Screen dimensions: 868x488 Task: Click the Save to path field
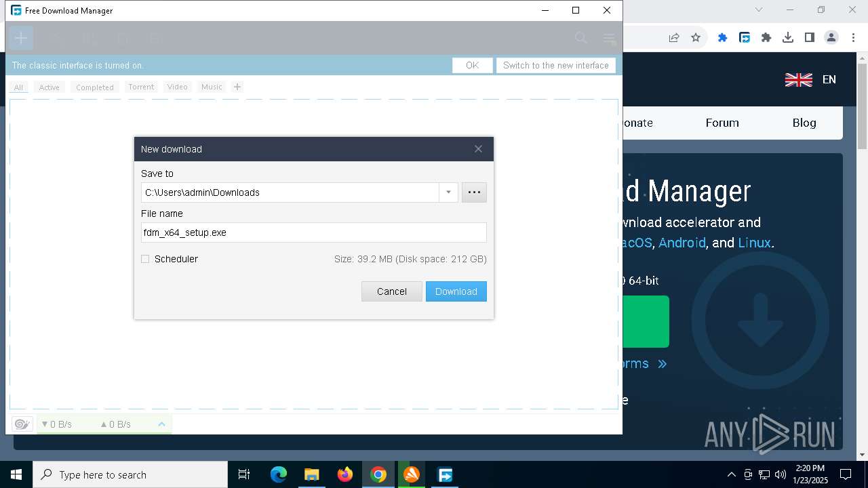coord(290,192)
